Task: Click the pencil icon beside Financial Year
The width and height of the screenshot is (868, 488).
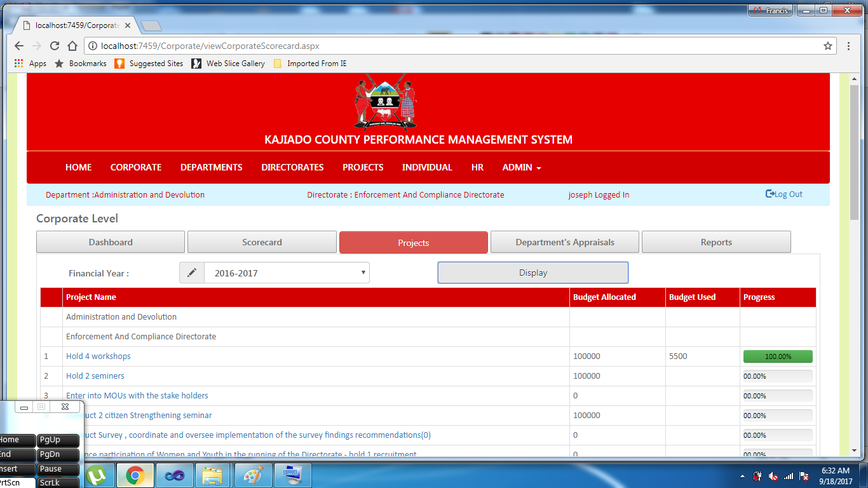Action: tap(192, 273)
